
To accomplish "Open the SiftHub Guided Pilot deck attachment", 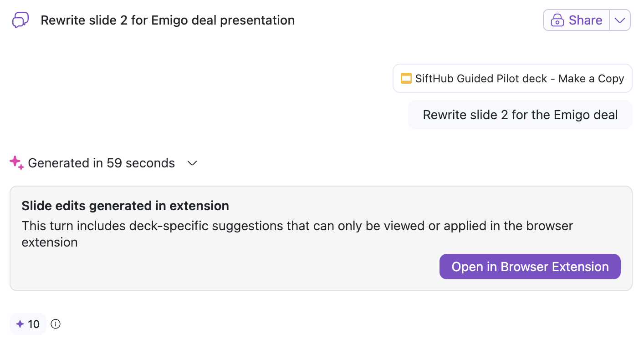I will coord(512,78).
